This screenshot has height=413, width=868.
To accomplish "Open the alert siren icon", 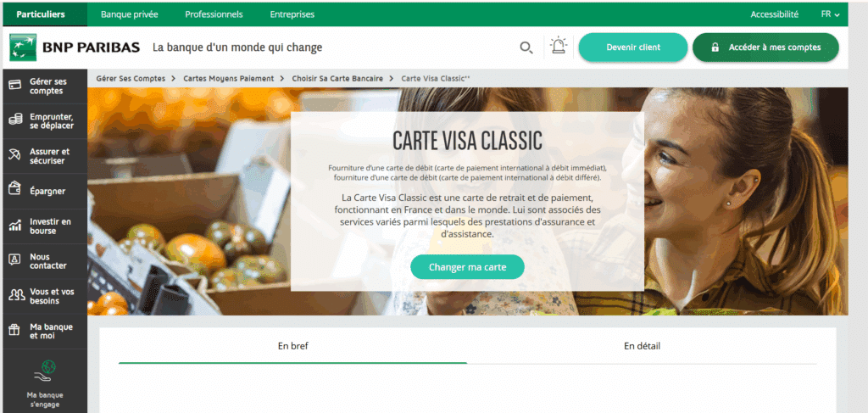I will point(559,46).
